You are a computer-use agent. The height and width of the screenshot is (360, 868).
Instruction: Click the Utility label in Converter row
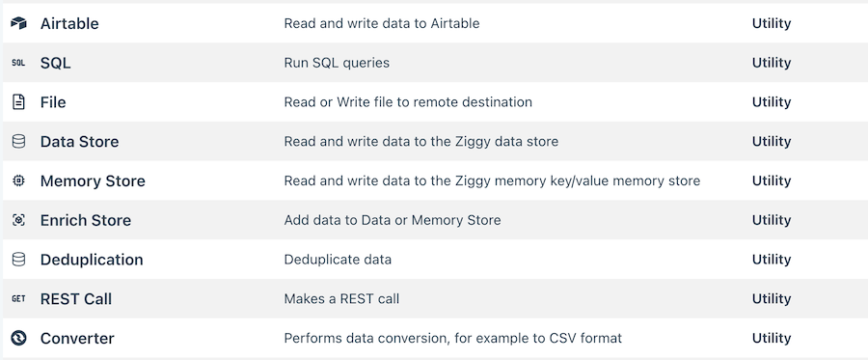(x=772, y=339)
